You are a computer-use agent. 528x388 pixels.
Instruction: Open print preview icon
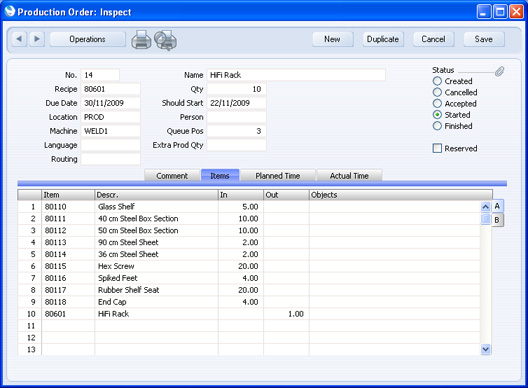click(x=165, y=40)
